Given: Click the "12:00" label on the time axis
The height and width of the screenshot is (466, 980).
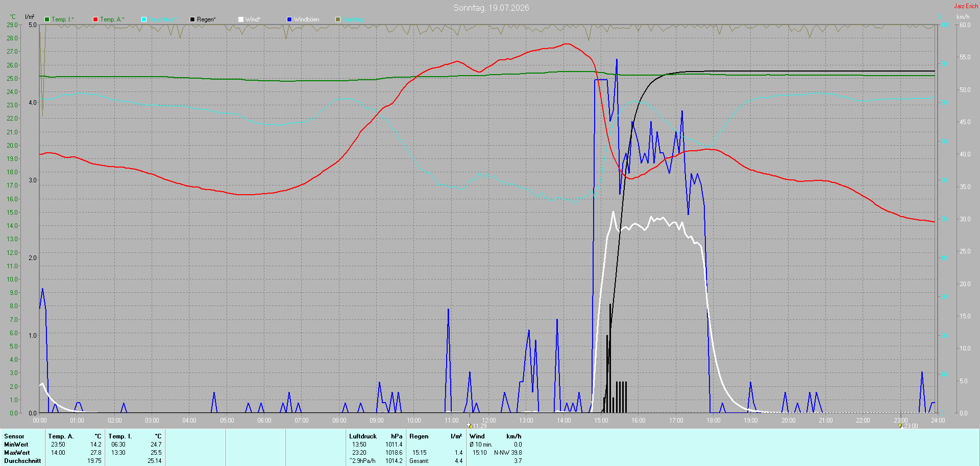Looking at the screenshot, I should [489, 421].
